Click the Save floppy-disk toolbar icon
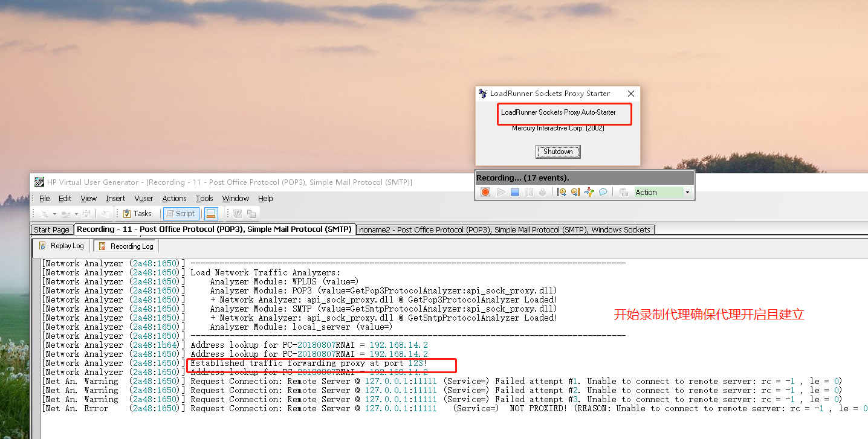868x439 pixels. (86, 214)
